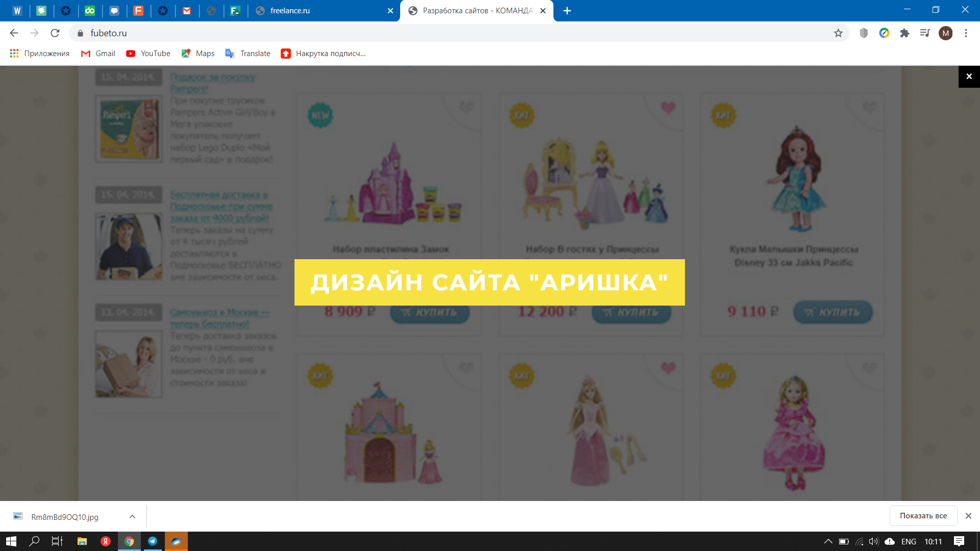Close the downloads bar
This screenshot has height=551, width=980.
click(x=968, y=516)
